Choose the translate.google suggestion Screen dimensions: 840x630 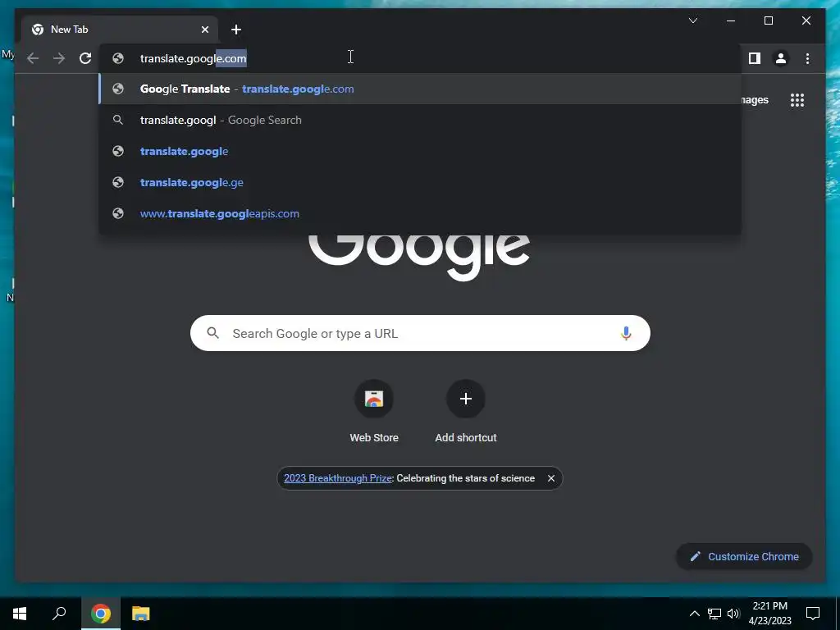(420, 151)
